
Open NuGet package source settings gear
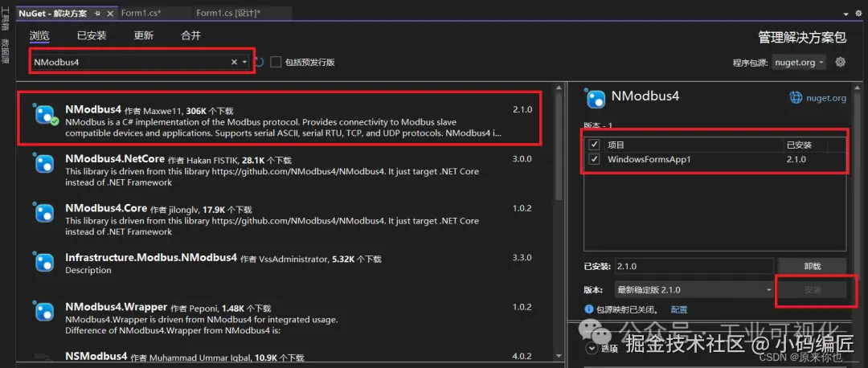[x=841, y=62]
